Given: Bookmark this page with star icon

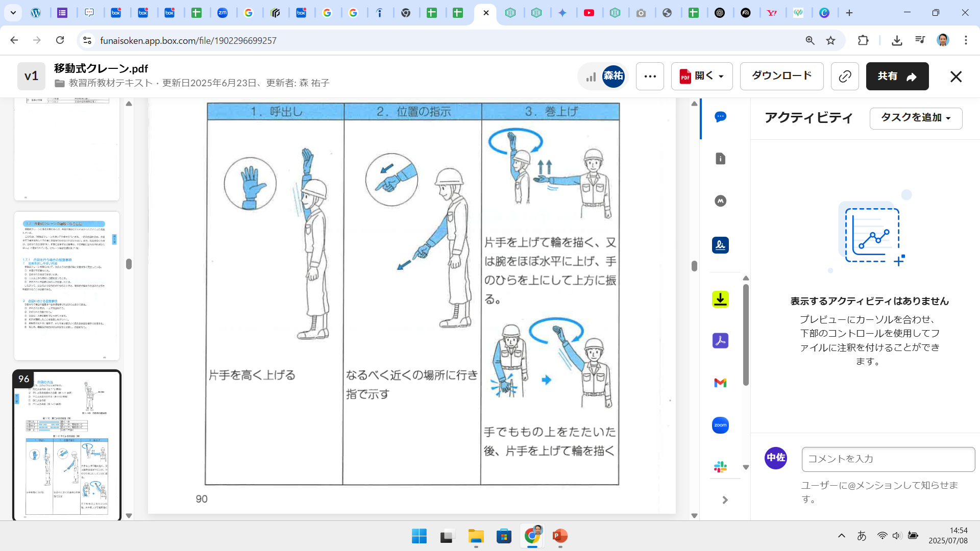Looking at the screenshot, I should [831, 40].
